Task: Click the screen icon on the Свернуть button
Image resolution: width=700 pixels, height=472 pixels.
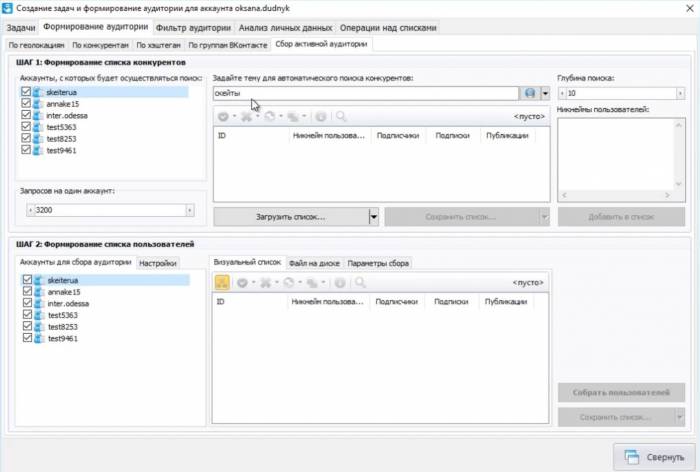Action: pyautogui.click(x=631, y=456)
